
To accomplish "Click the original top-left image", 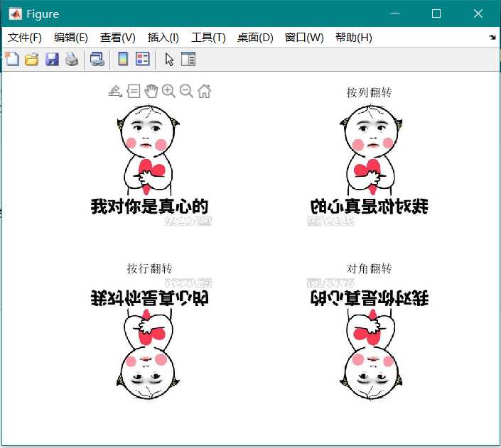I will point(149,165).
